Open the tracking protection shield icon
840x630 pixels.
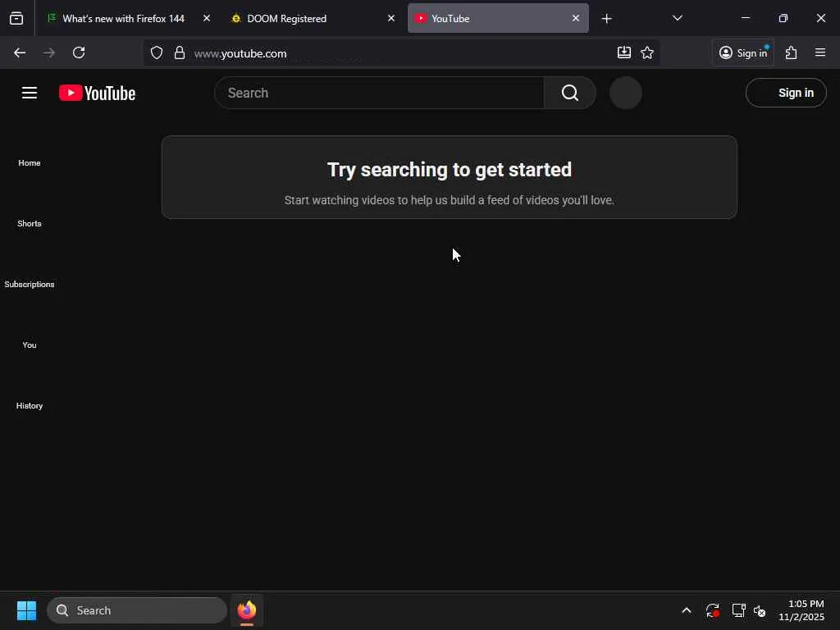coord(157,53)
